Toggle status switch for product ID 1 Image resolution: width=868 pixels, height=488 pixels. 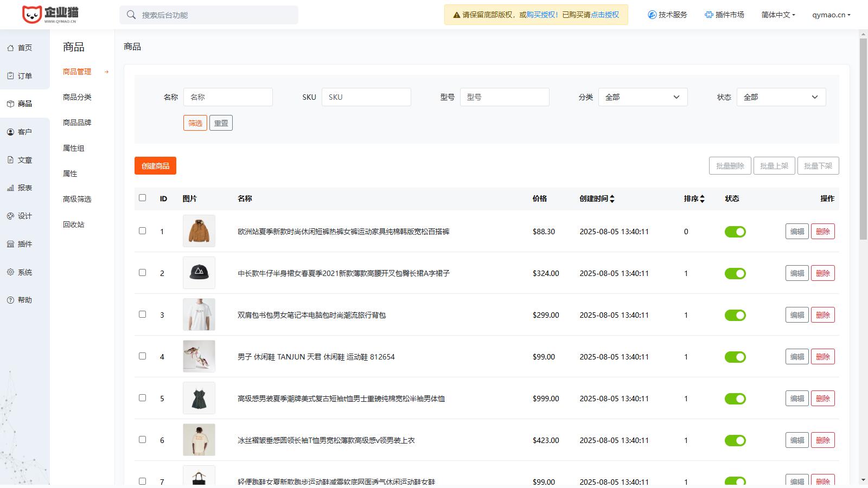tap(735, 232)
